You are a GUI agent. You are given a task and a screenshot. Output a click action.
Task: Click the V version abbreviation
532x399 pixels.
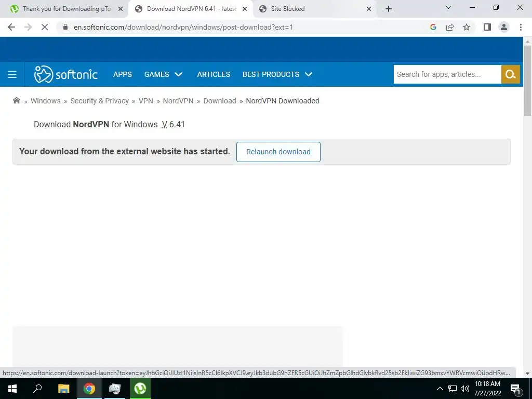point(164,125)
